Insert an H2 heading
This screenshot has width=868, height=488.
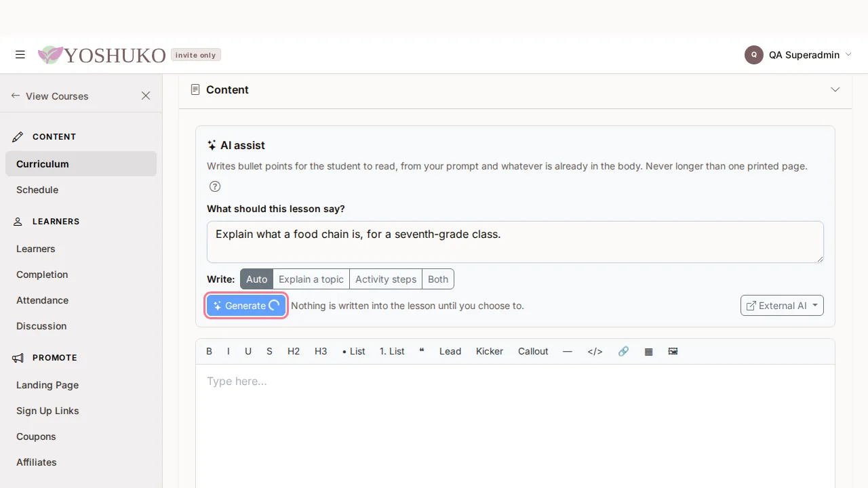tap(294, 351)
